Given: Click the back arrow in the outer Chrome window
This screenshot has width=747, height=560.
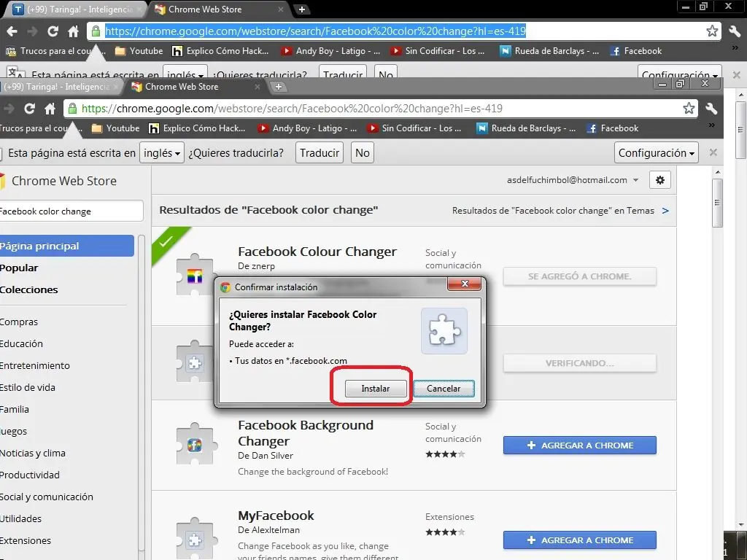Looking at the screenshot, I should 12,31.
